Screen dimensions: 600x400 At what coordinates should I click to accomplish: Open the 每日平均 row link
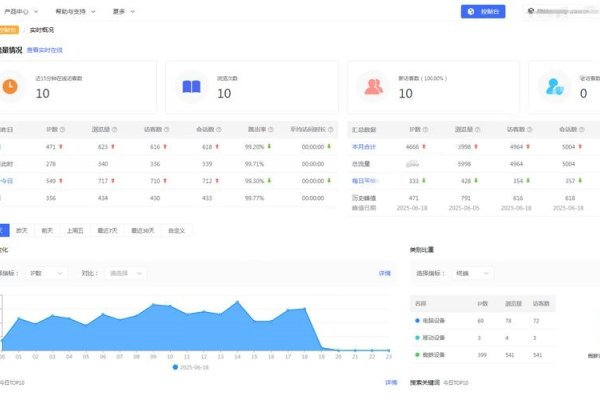[x=364, y=181]
